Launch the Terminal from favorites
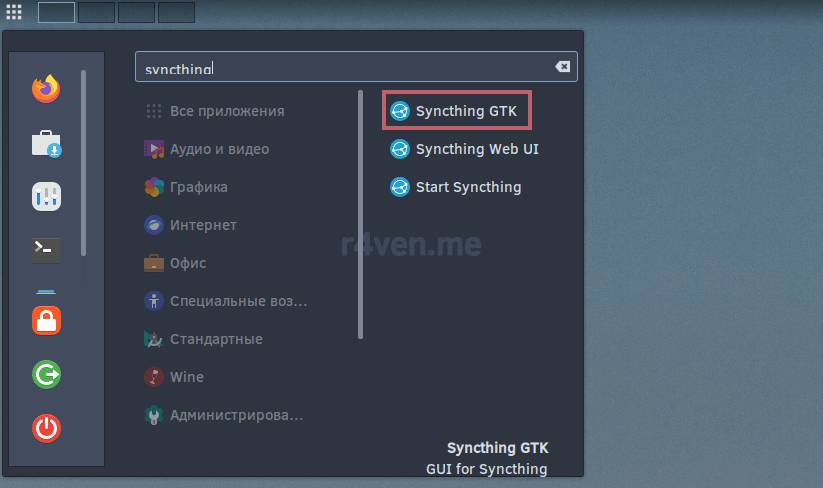Screen dimensions: 823x488 pos(46,250)
